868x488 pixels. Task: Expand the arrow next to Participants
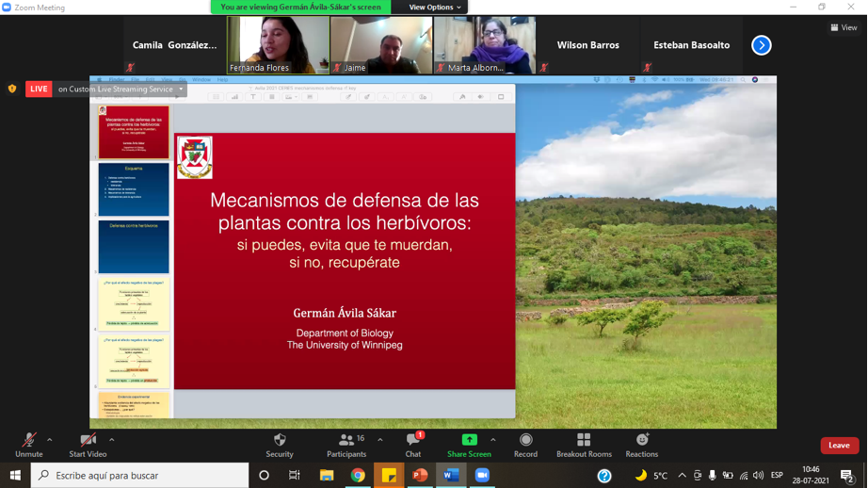[379, 440]
